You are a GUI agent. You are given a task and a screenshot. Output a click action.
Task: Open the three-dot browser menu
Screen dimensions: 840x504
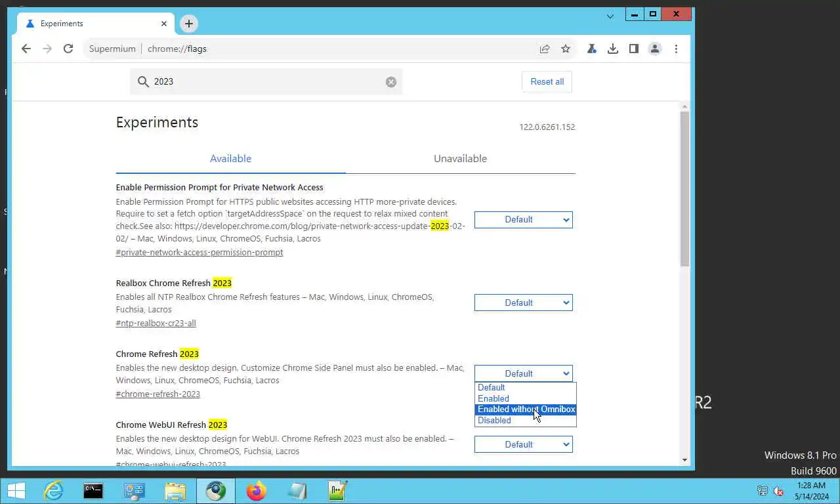[676, 49]
